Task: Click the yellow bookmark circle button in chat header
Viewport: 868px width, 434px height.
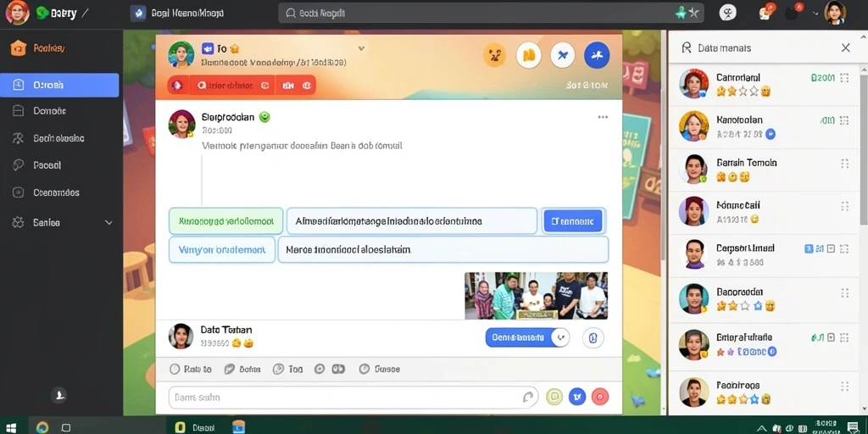Action: click(x=529, y=55)
